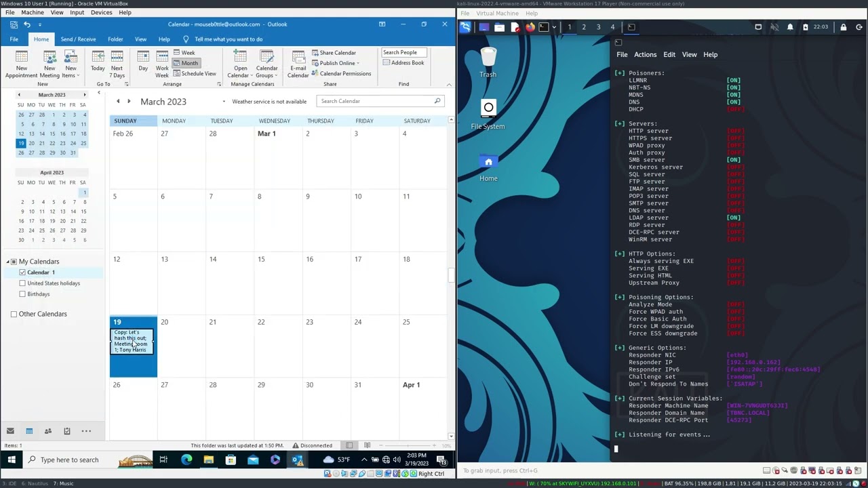Toggle the Other Calendars checkbox

click(14, 314)
